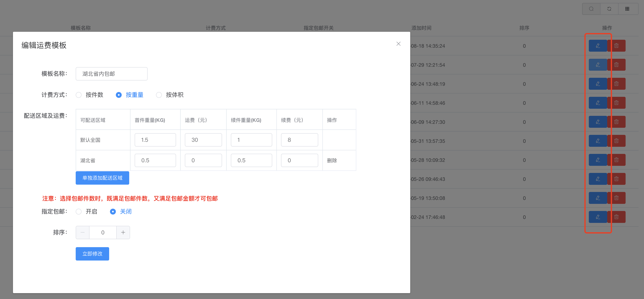
Task: Click the 立即修改 submit button
Action: coord(92,254)
